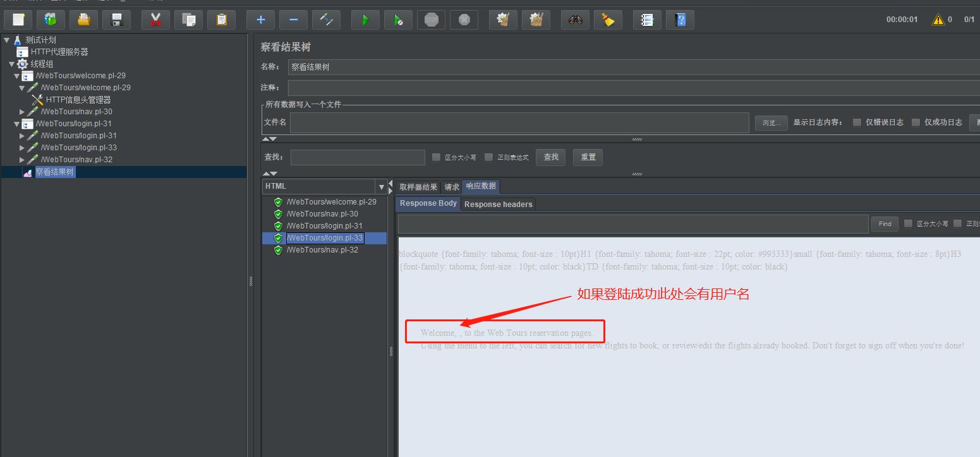The height and width of the screenshot is (457, 980).
Task: Select 察看结果树 node in test plan
Action: 55,172
